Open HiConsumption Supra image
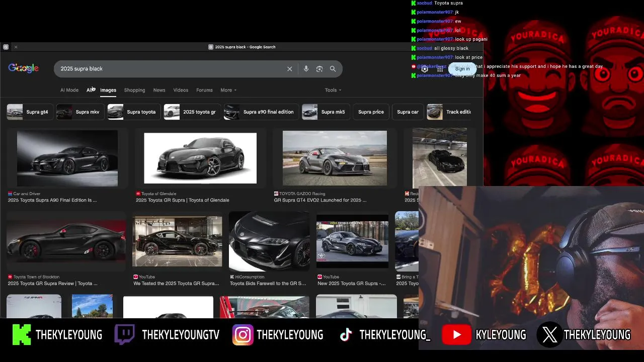This screenshot has width=644, height=362. tap(269, 241)
